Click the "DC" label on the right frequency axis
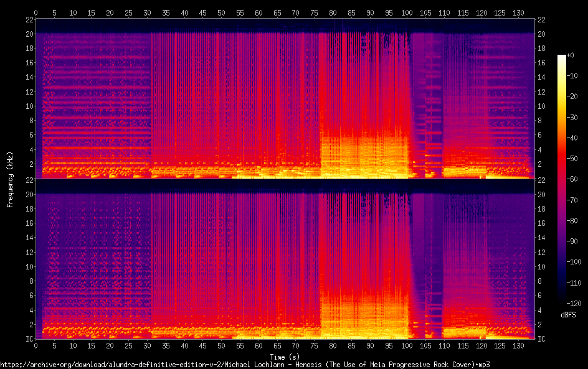 pos(541,339)
